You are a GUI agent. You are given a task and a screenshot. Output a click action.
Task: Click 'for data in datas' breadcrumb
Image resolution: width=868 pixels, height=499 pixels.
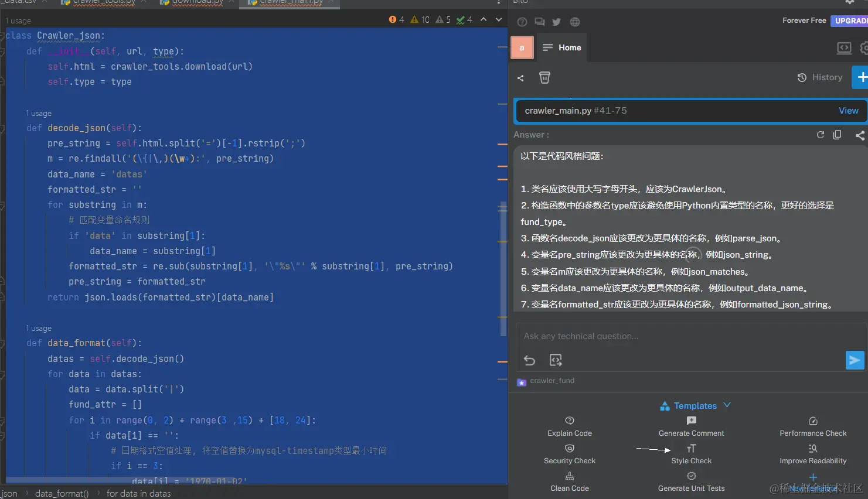coord(138,494)
